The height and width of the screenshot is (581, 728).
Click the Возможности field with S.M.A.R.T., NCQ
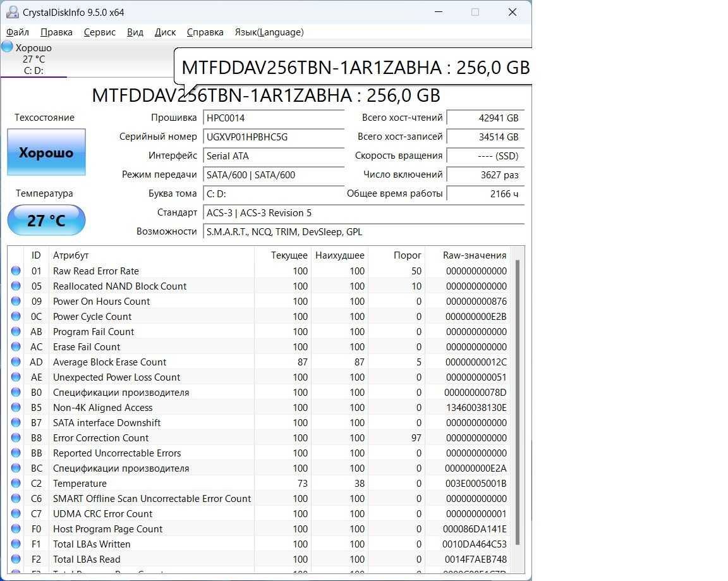[363, 232]
